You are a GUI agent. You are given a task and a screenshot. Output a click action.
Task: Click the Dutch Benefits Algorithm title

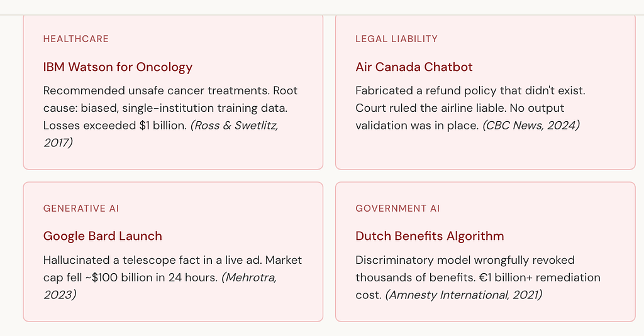430,236
